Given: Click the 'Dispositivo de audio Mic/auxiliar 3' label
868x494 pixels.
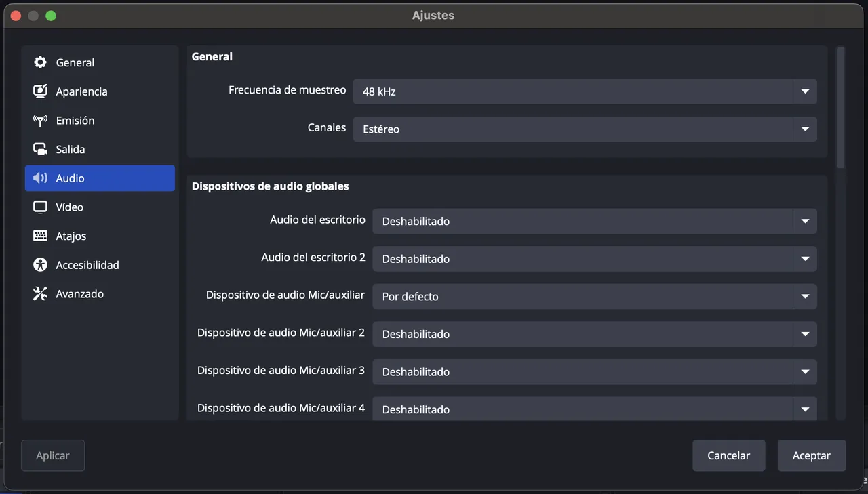Looking at the screenshot, I should 281,370.
